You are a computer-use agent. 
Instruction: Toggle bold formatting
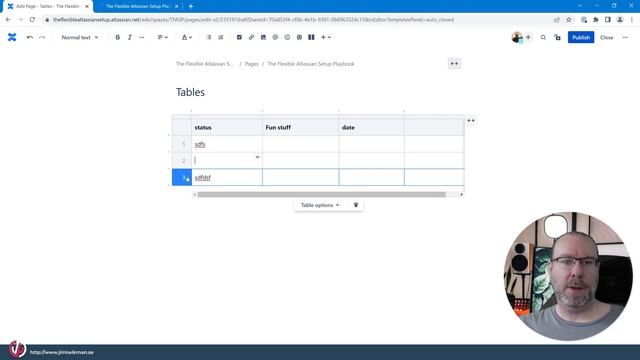118,37
